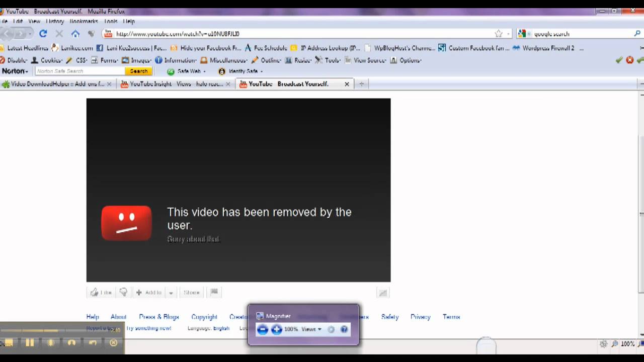Open the Privacy footer link

click(x=421, y=317)
